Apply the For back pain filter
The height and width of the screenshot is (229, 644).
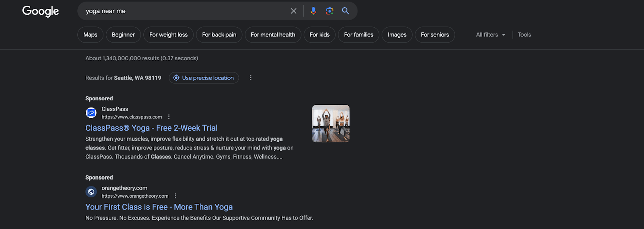point(219,35)
